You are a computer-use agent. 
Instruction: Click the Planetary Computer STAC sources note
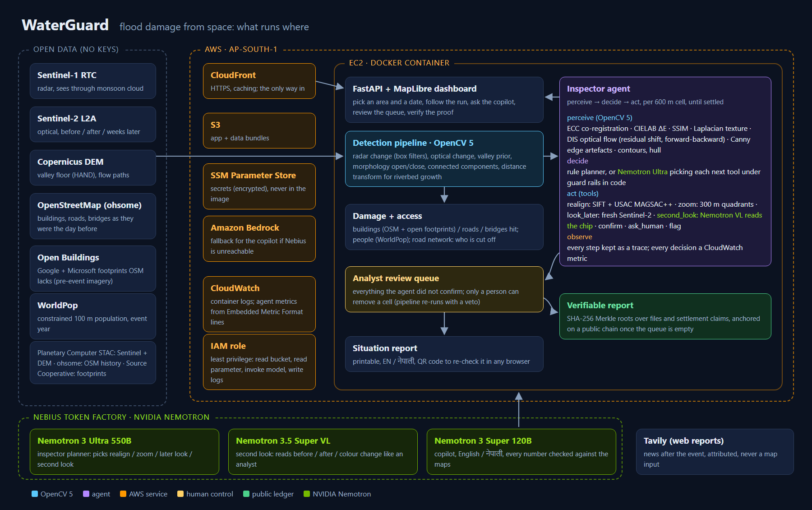coord(93,363)
